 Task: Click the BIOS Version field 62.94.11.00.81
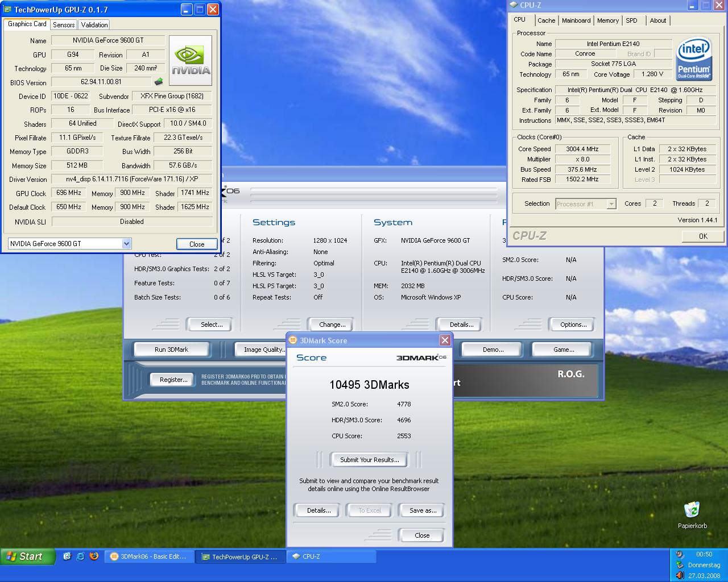coord(101,82)
